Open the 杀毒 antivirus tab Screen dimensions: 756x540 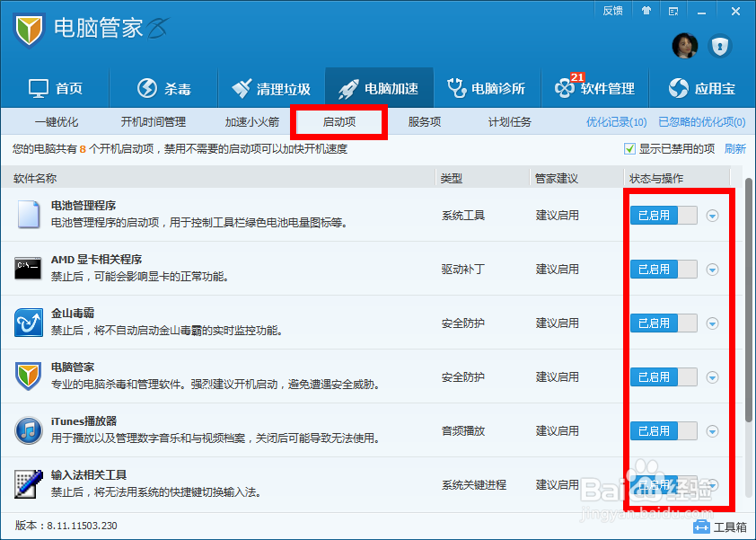click(x=164, y=88)
